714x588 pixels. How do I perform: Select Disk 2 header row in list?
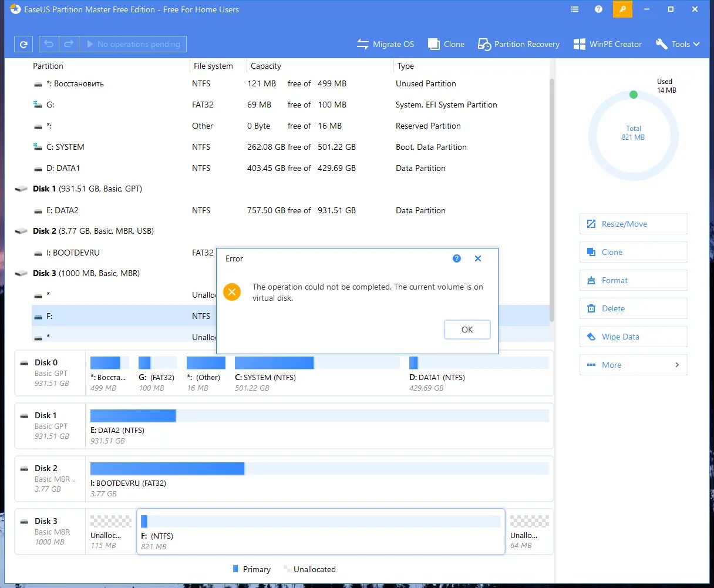coord(282,231)
